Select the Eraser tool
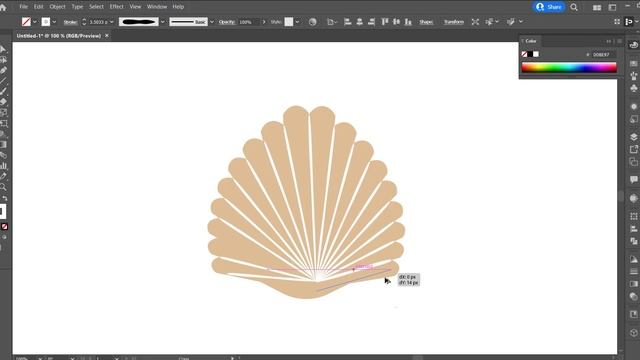This screenshot has height=360, width=640. (x=3, y=102)
